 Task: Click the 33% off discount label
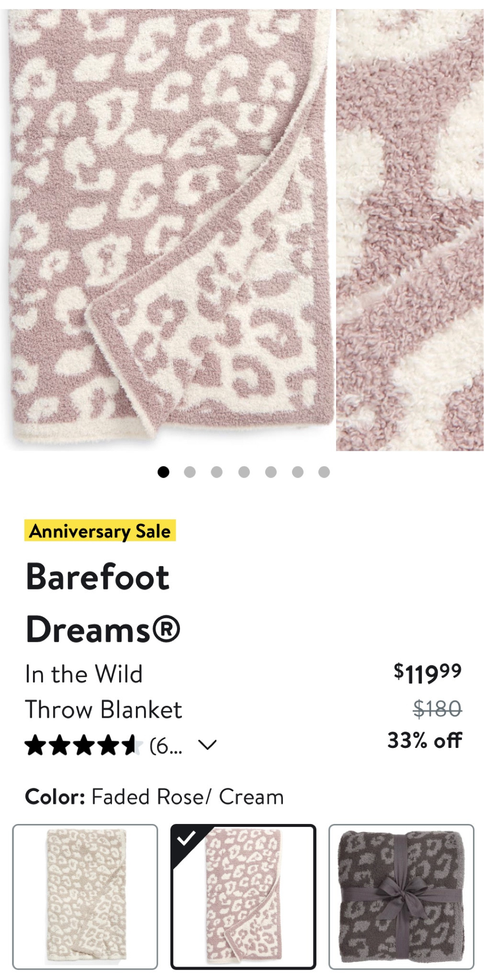pos(425,740)
